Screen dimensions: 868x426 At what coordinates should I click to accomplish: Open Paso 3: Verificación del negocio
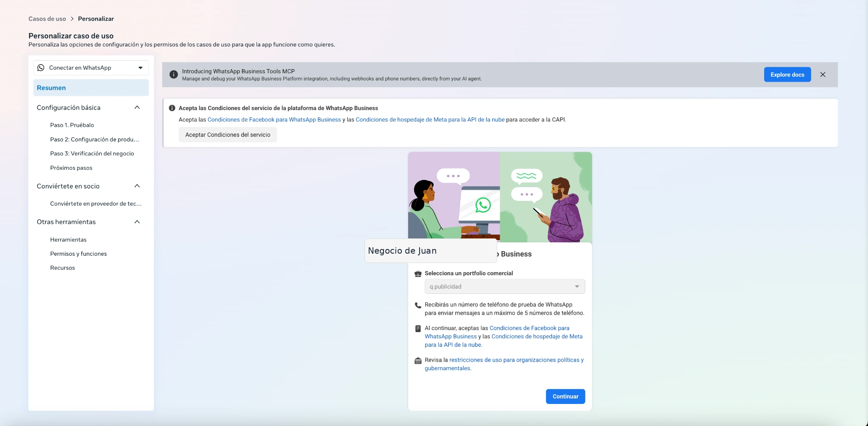[x=92, y=153]
